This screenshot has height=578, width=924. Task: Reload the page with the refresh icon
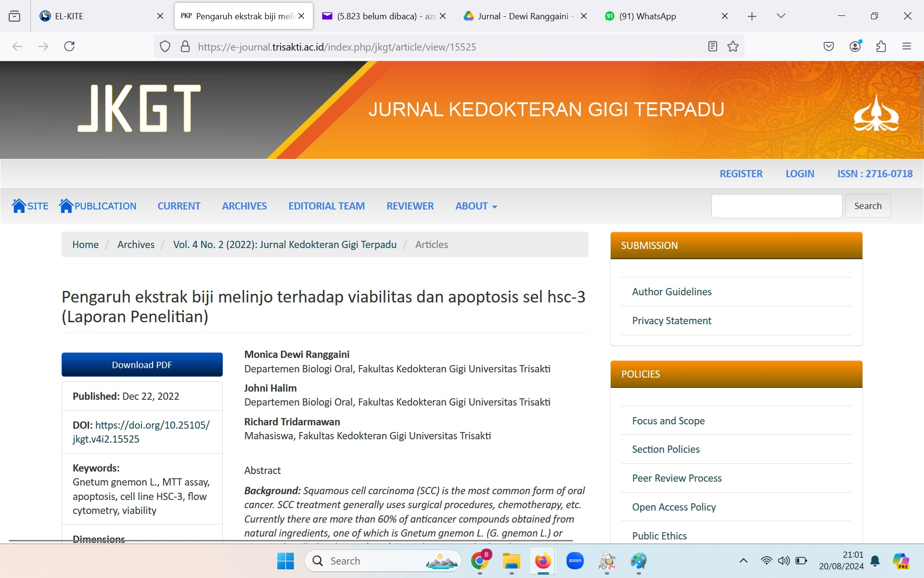[69, 46]
